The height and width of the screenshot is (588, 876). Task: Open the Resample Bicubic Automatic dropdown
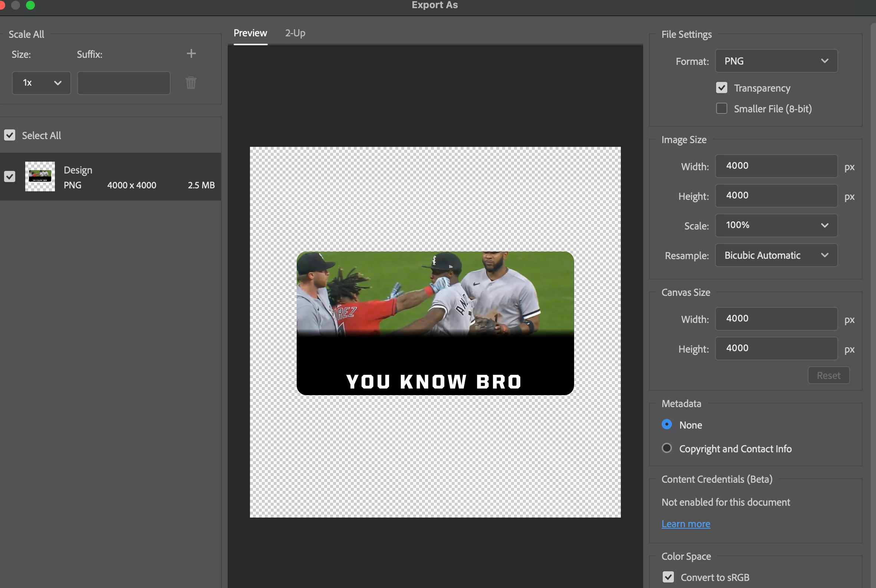click(x=776, y=255)
